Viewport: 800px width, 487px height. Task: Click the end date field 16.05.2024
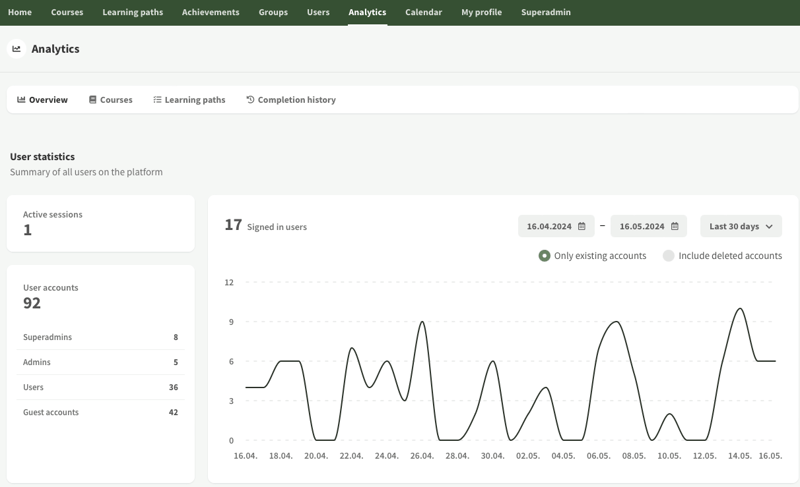click(648, 226)
